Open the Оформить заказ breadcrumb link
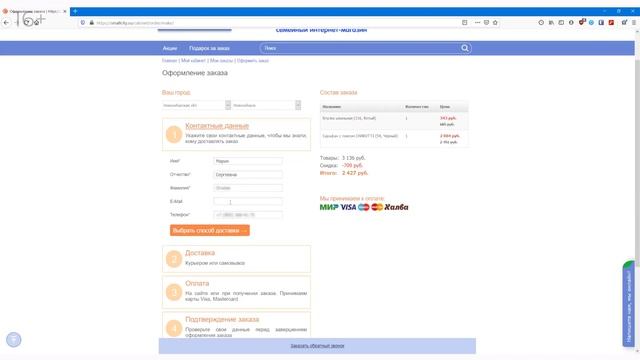 point(253,60)
